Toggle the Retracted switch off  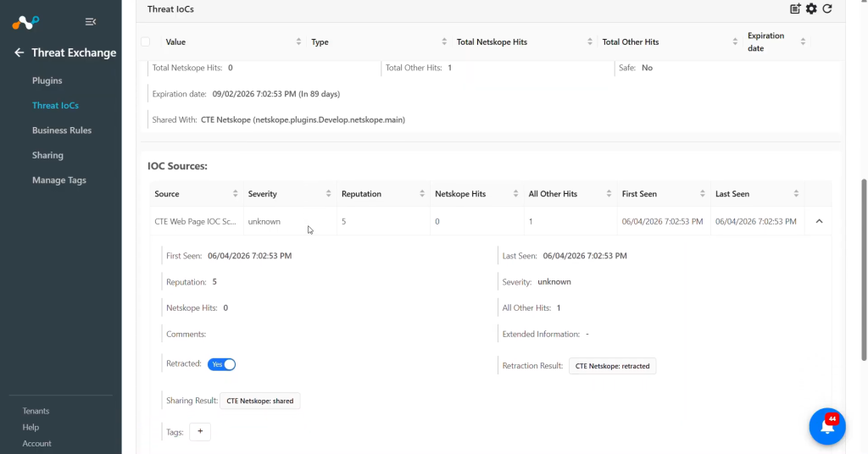pos(221,364)
